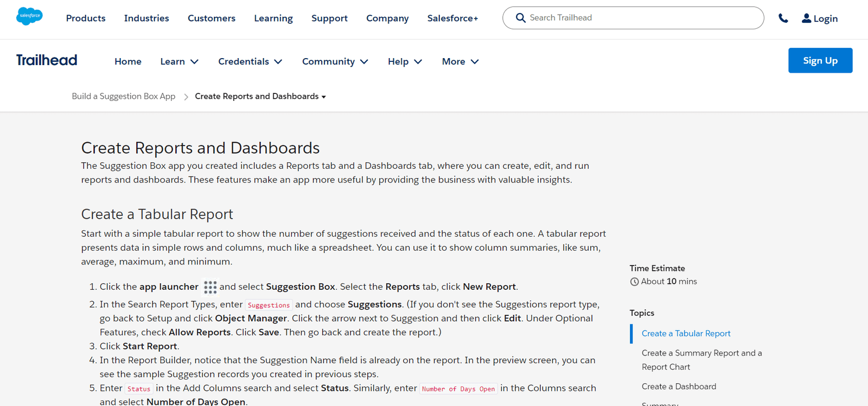Expand the More menu
868x406 pixels.
[x=460, y=62]
